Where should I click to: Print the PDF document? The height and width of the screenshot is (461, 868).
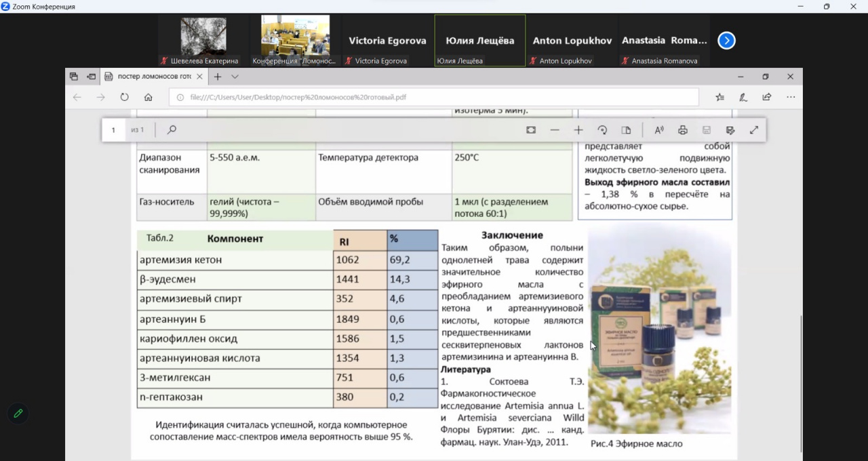pyautogui.click(x=683, y=130)
